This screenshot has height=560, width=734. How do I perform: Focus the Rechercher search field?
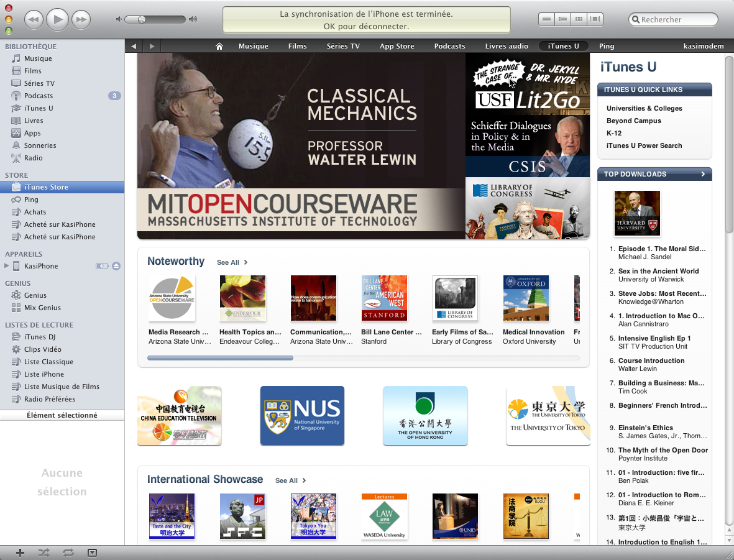(x=673, y=20)
